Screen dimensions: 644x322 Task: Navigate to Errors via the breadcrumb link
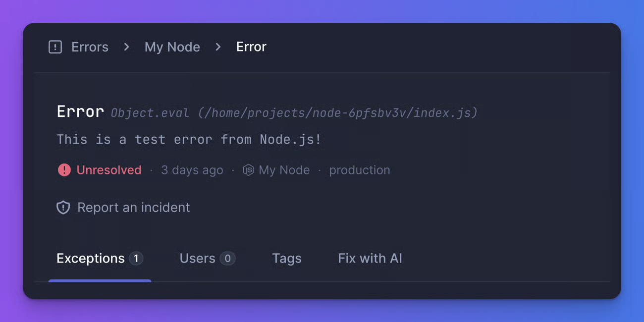point(90,47)
